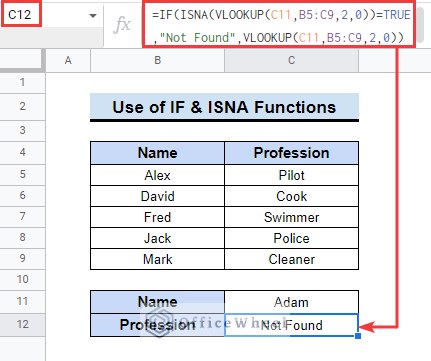Click the Profession header cell in table
The height and width of the screenshot is (361, 431).
pos(292,153)
